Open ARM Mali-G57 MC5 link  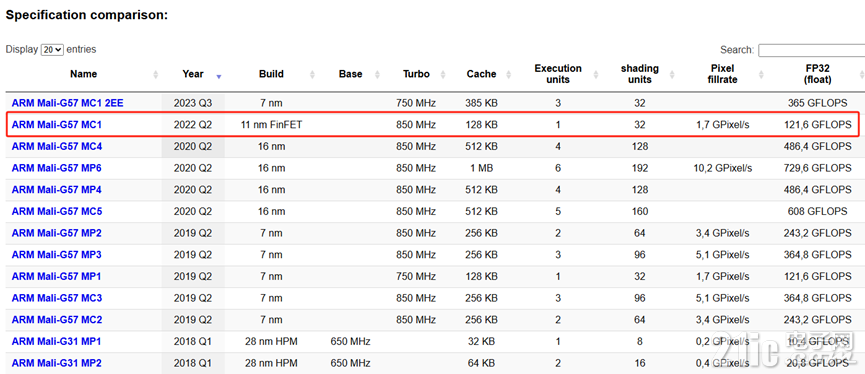(x=57, y=211)
